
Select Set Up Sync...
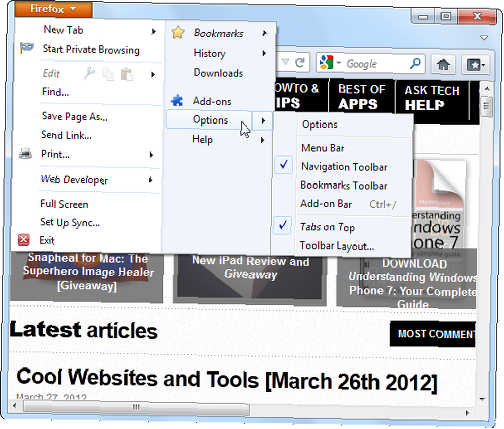[x=70, y=222]
